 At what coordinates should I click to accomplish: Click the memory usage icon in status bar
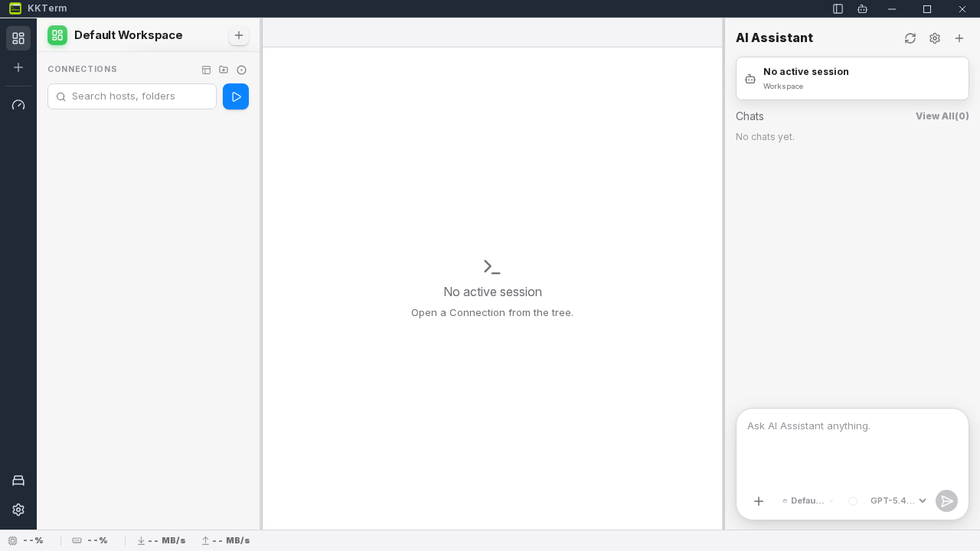click(x=77, y=540)
